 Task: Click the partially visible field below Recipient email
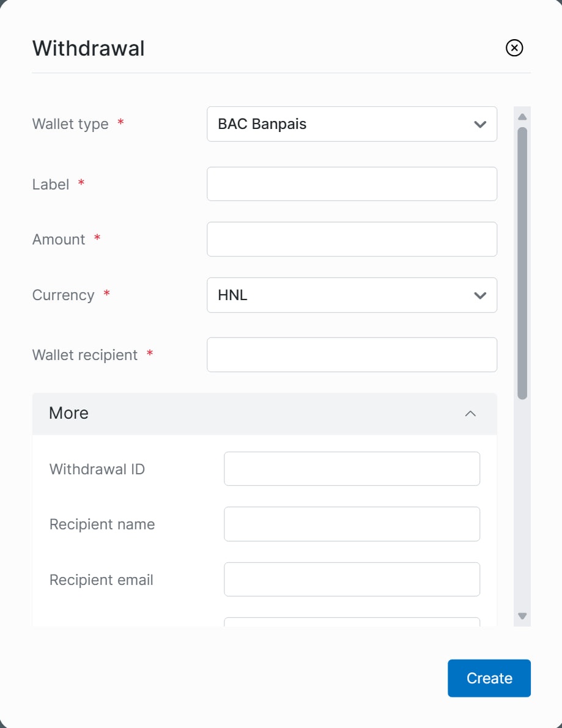[x=352, y=622]
